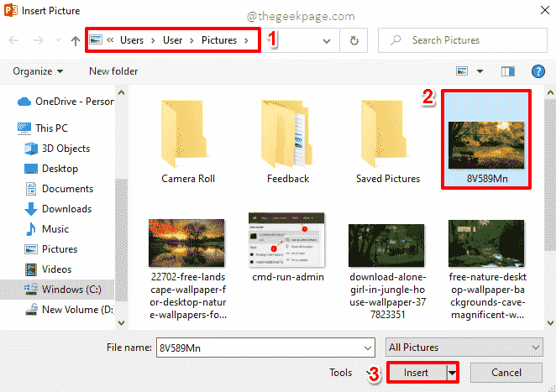Go up one folder level
The width and height of the screenshot is (556, 392).
[76, 41]
